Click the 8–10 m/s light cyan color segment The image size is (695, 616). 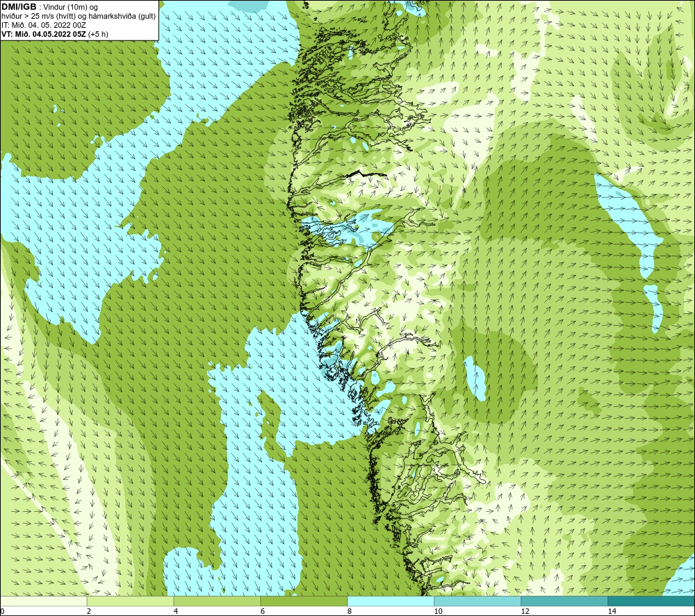391,601
